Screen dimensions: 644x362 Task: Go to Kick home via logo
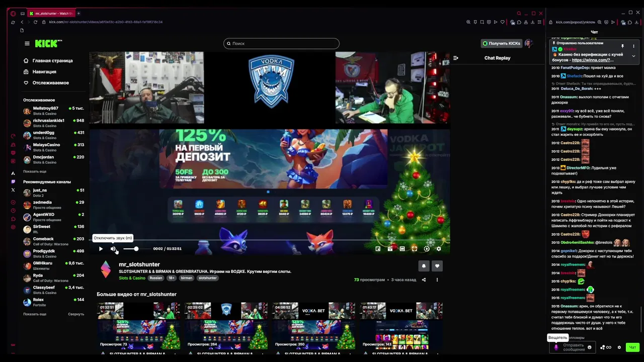click(x=48, y=44)
